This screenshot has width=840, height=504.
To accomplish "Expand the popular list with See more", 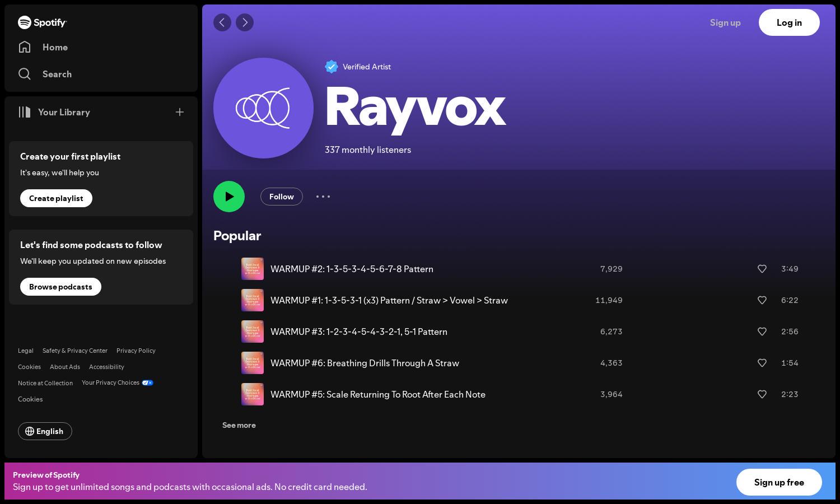I will pos(239,425).
